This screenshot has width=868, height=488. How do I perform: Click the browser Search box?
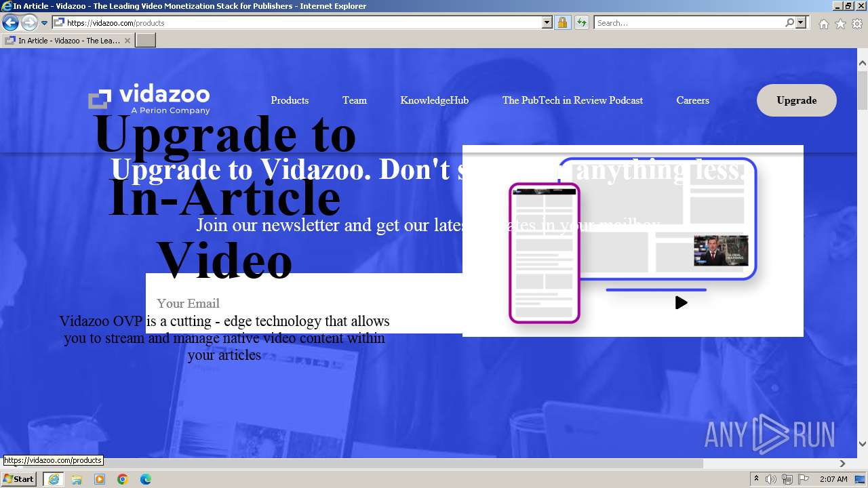click(x=689, y=22)
